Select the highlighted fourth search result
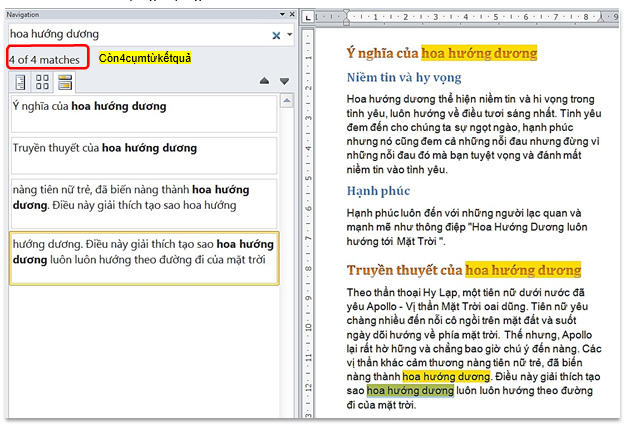 point(143,258)
